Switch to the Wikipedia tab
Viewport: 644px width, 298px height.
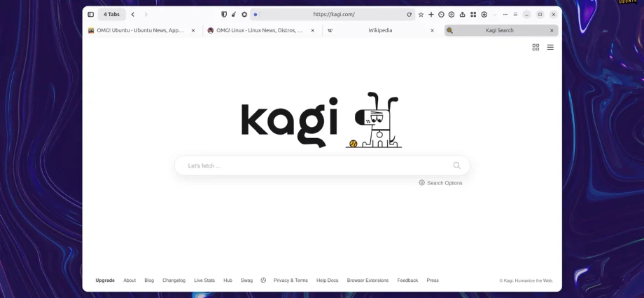380,30
